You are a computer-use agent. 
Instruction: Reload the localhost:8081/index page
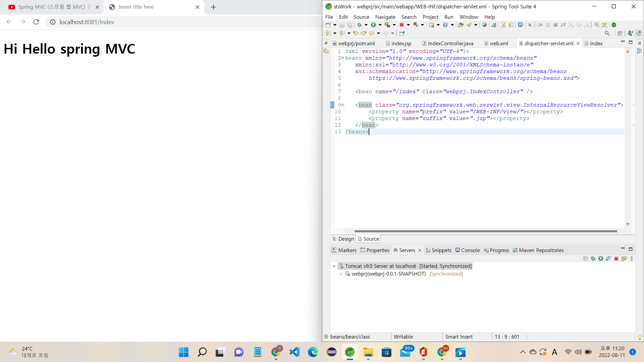(36, 22)
